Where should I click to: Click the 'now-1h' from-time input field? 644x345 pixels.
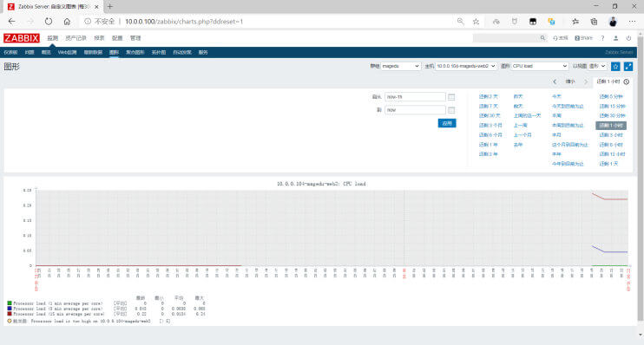tap(415, 97)
